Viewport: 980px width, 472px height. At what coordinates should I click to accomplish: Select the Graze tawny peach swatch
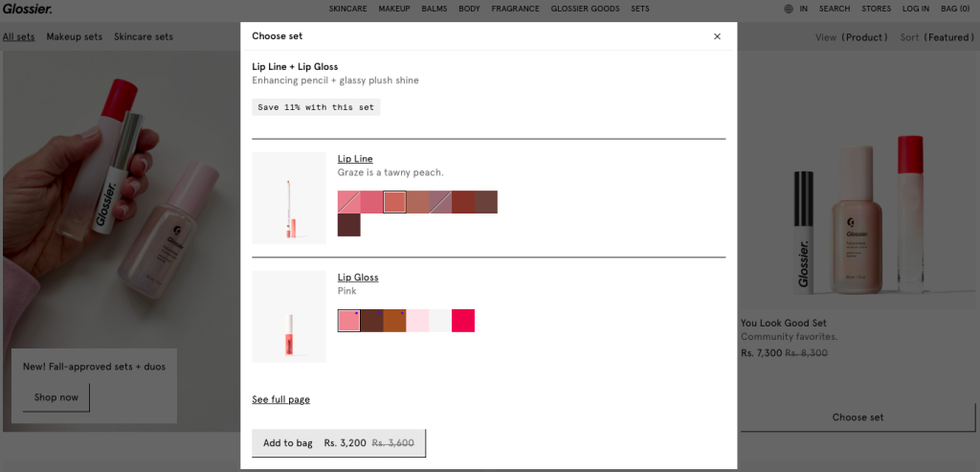394,202
